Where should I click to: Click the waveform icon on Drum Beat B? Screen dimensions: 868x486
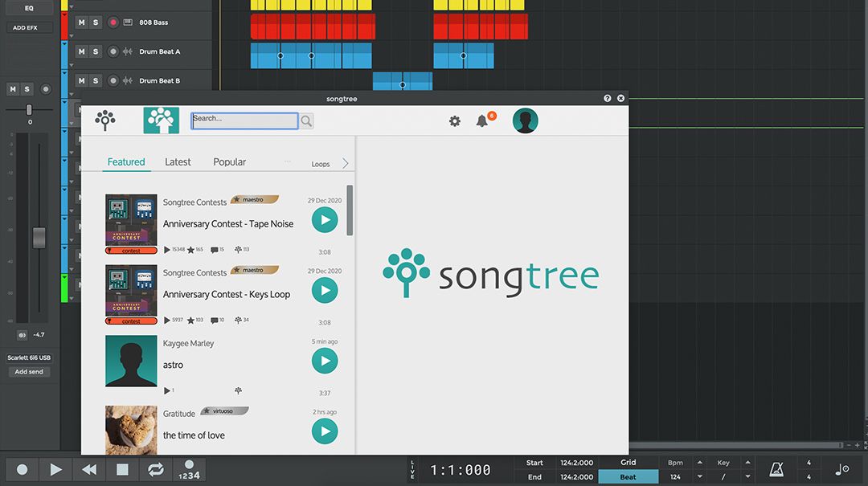pyautogui.click(x=128, y=81)
